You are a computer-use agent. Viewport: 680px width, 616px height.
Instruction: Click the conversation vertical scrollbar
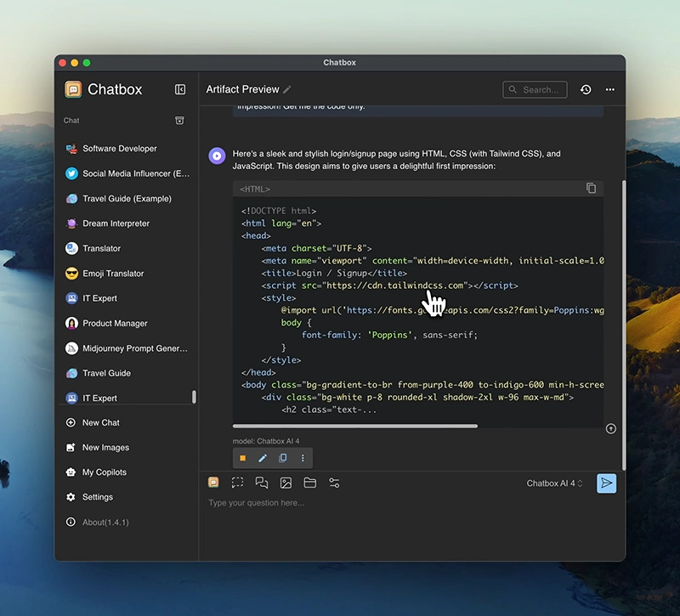pyautogui.click(x=624, y=325)
